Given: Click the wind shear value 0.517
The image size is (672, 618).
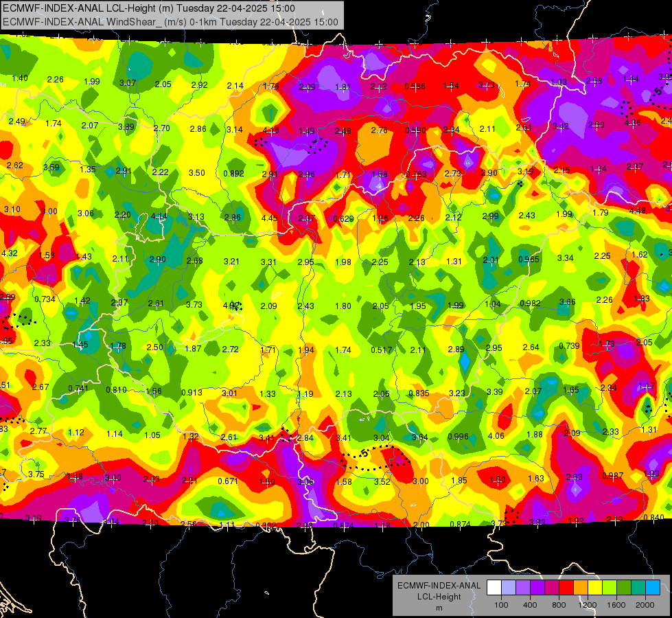Looking at the screenshot, I should 382,350.
